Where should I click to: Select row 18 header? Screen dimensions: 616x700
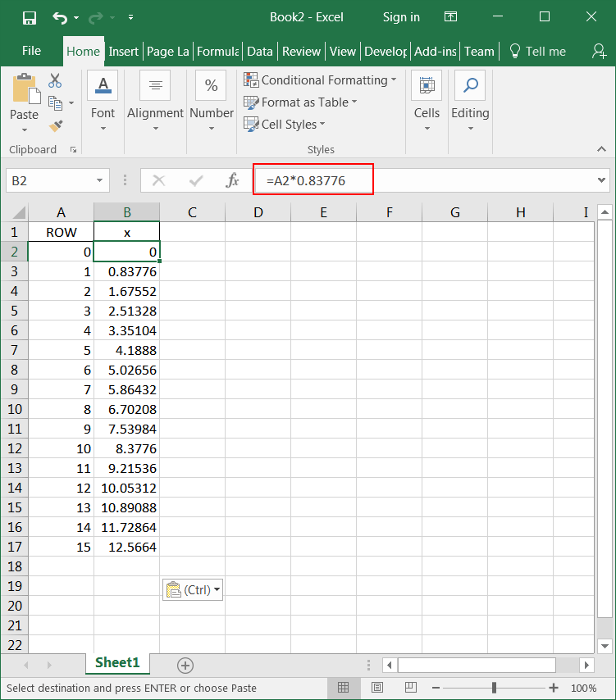pos(14,566)
